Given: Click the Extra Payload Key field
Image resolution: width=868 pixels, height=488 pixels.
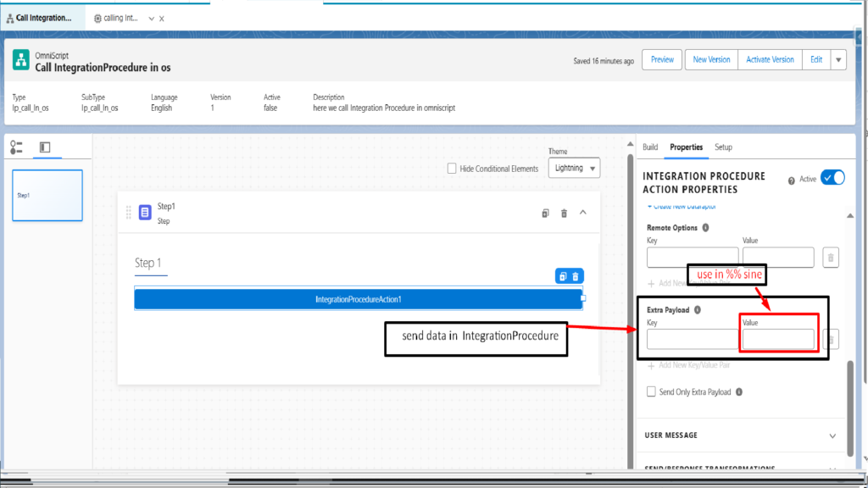Looking at the screenshot, I should [692, 339].
